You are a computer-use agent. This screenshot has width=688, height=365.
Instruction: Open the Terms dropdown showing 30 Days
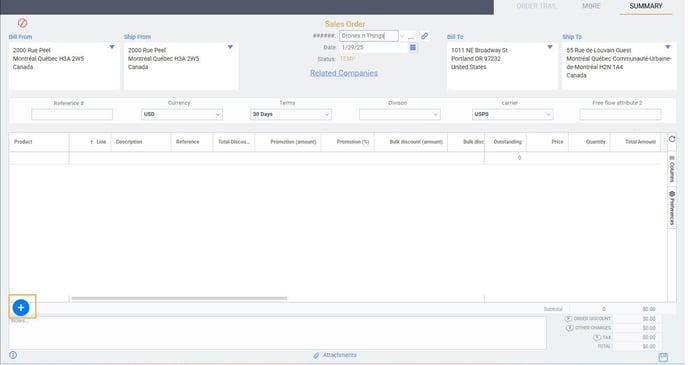(x=290, y=114)
